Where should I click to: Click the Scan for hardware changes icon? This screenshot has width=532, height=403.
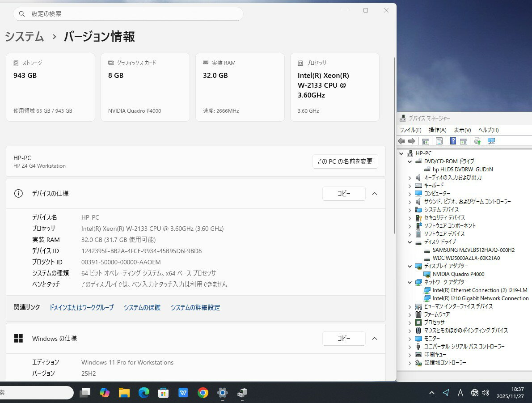pyautogui.click(x=491, y=141)
